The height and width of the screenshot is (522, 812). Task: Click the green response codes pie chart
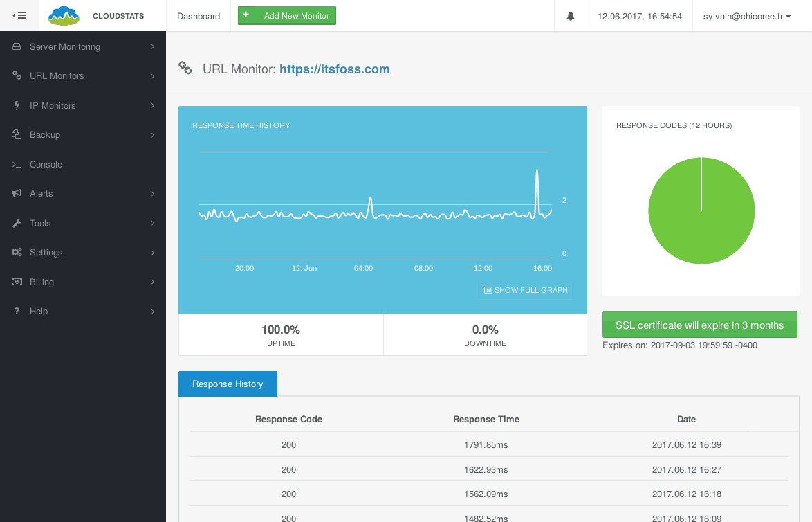(x=702, y=211)
